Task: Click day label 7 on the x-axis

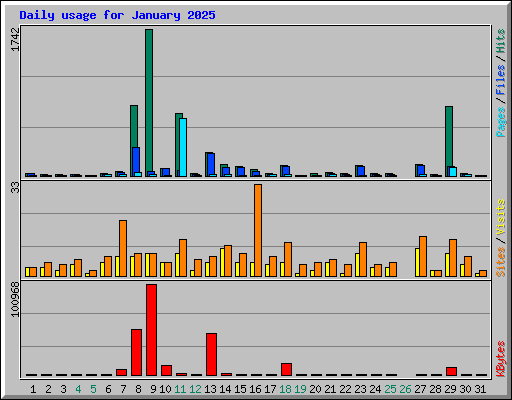Action: click(x=123, y=389)
